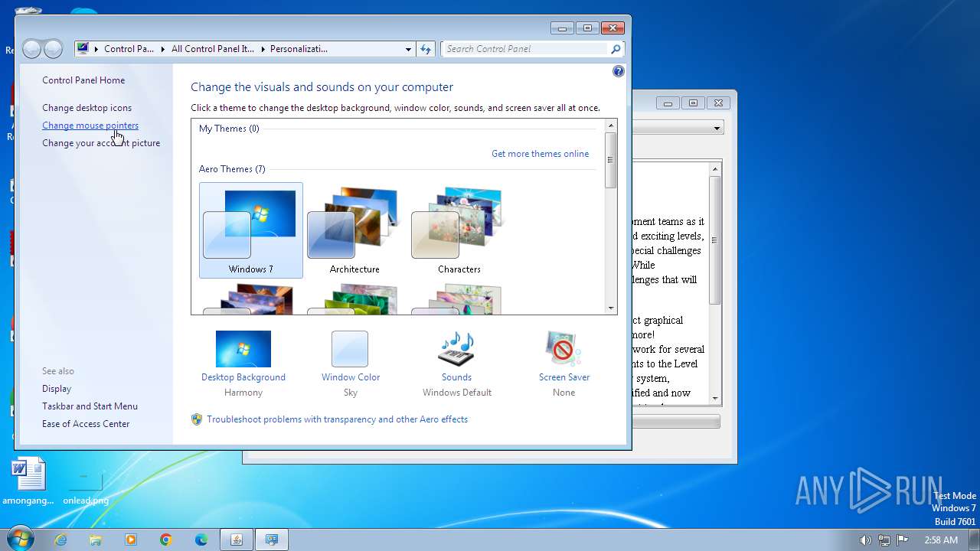Click the Screen Saver text label
980x551 pixels.
click(x=564, y=377)
